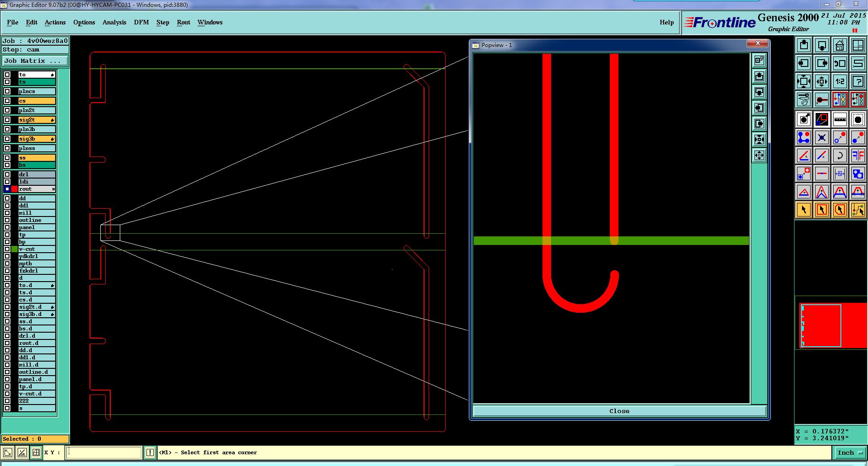868x466 pixels.
Task: Toggle the 'drl' layer checkbox
Action: click(x=7, y=174)
